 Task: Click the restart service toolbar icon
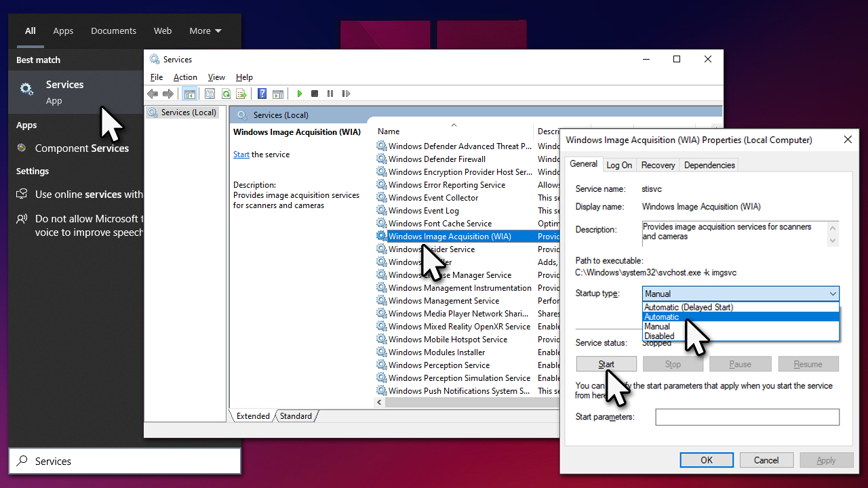pos(346,94)
